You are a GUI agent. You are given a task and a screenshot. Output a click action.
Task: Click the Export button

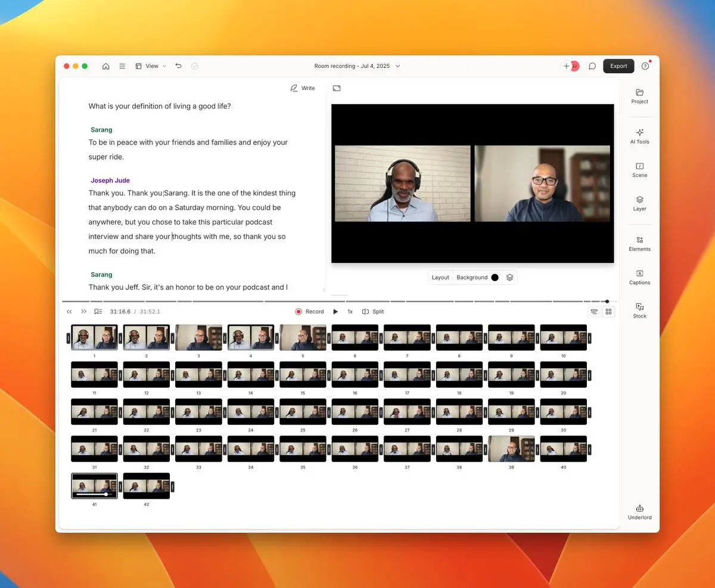[x=618, y=66]
